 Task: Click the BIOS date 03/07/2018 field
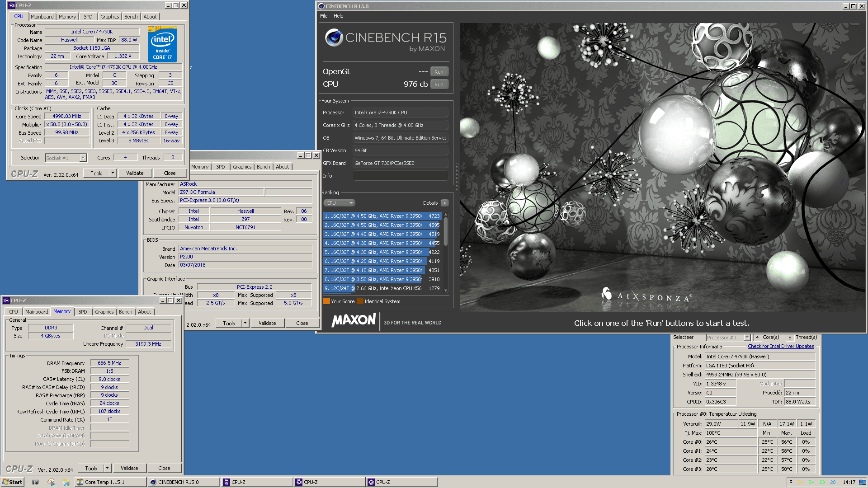pos(245,265)
